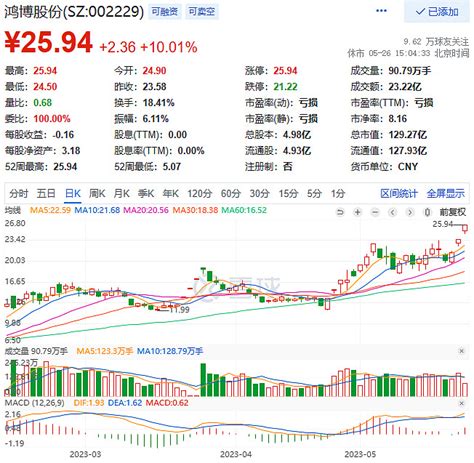Switch to the 120分 chart tab
Viewport: 474px width, 463px height.
click(200, 193)
